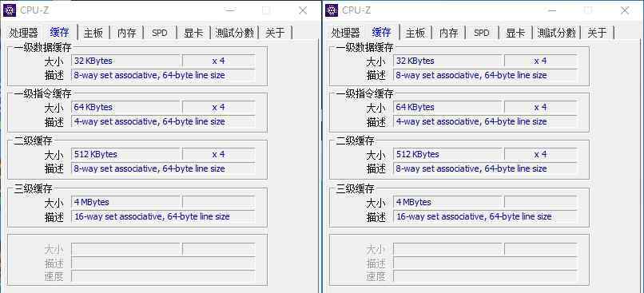Select 缓存 tab in right window
The image size is (644, 293).
click(381, 32)
